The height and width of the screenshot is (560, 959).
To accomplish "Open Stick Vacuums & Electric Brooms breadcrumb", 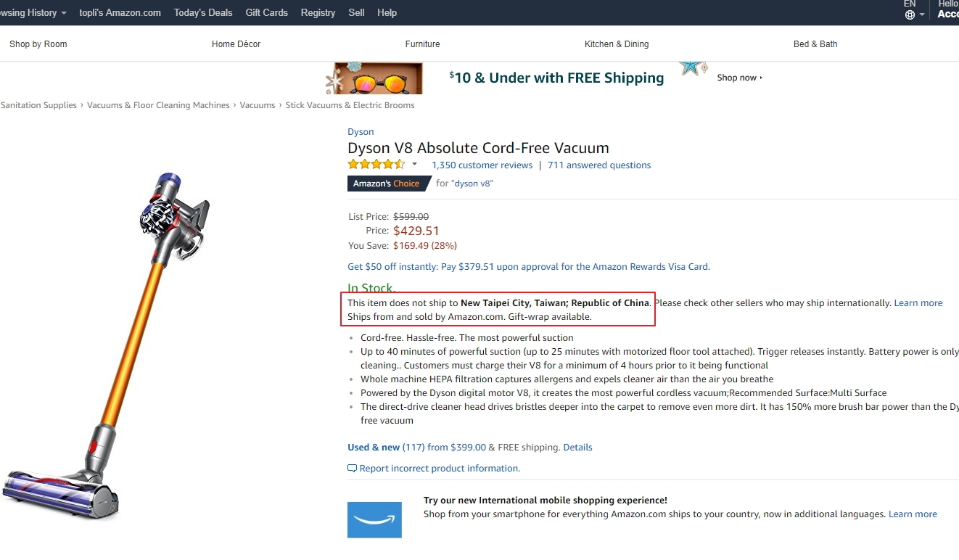I will [350, 105].
